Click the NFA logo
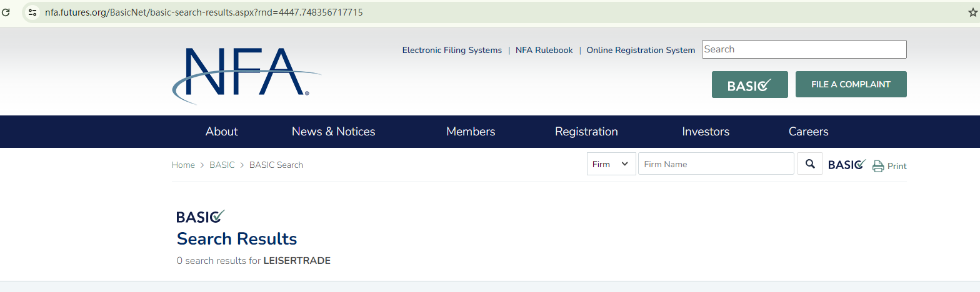This screenshot has width=980, height=292. [245, 73]
